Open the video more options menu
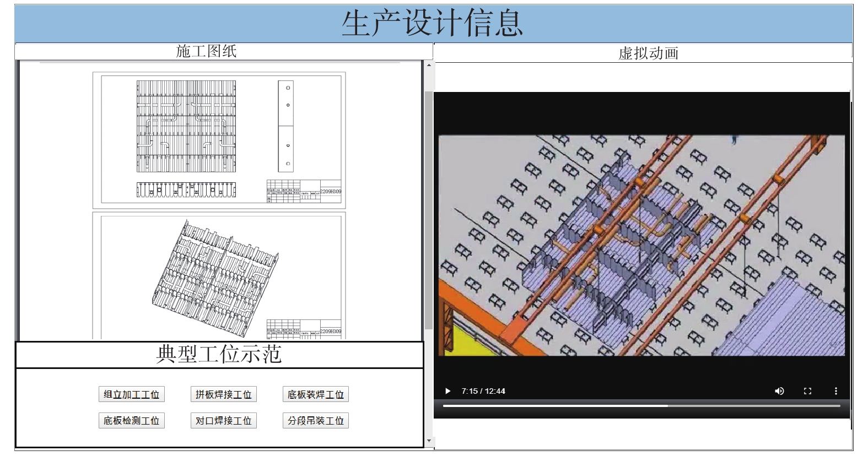 click(835, 391)
